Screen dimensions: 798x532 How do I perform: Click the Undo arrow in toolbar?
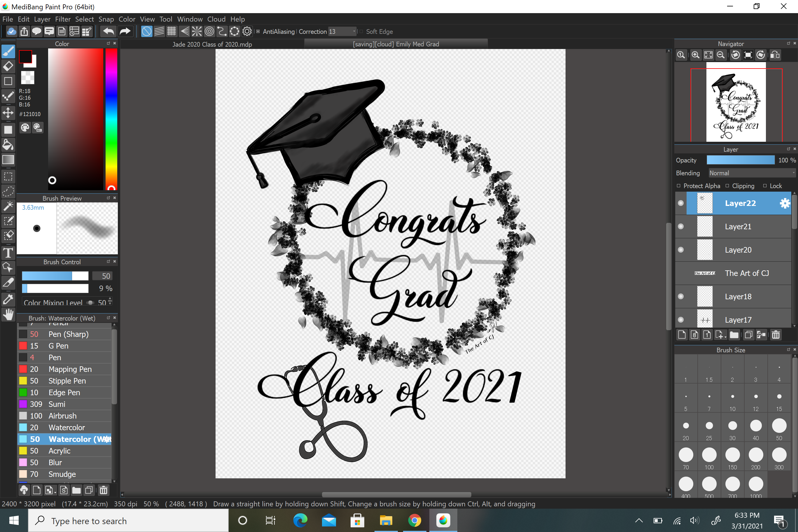pos(108,32)
